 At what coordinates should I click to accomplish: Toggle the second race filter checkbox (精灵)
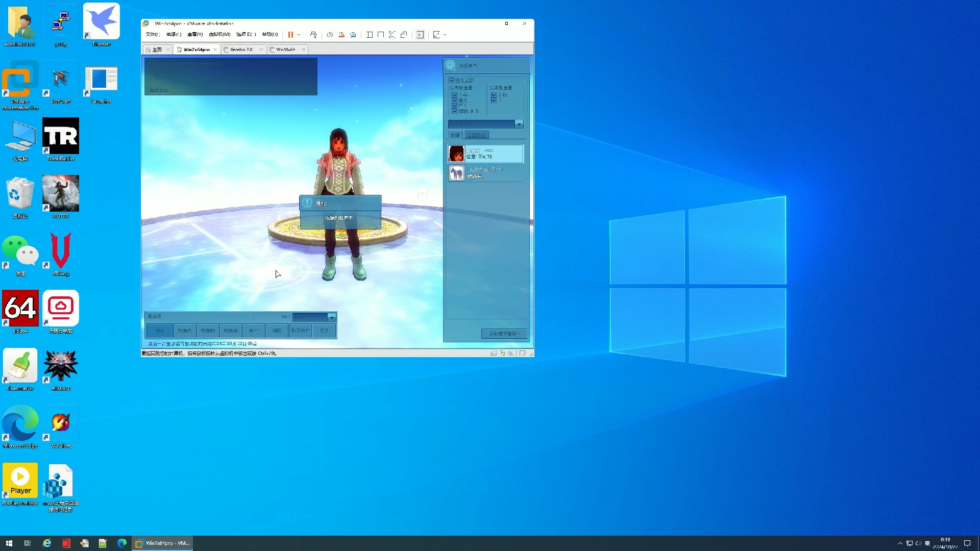tap(454, 101)
